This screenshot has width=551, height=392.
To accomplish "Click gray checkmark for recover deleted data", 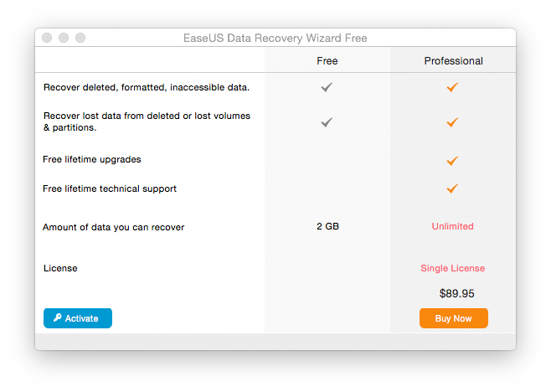I will (x=327, y=87).
